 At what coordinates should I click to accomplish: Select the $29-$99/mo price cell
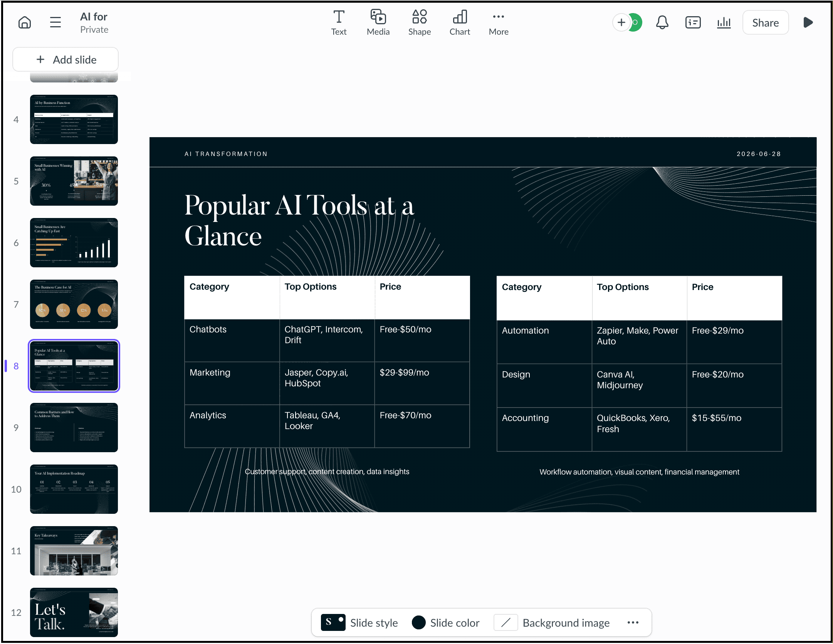422,384
